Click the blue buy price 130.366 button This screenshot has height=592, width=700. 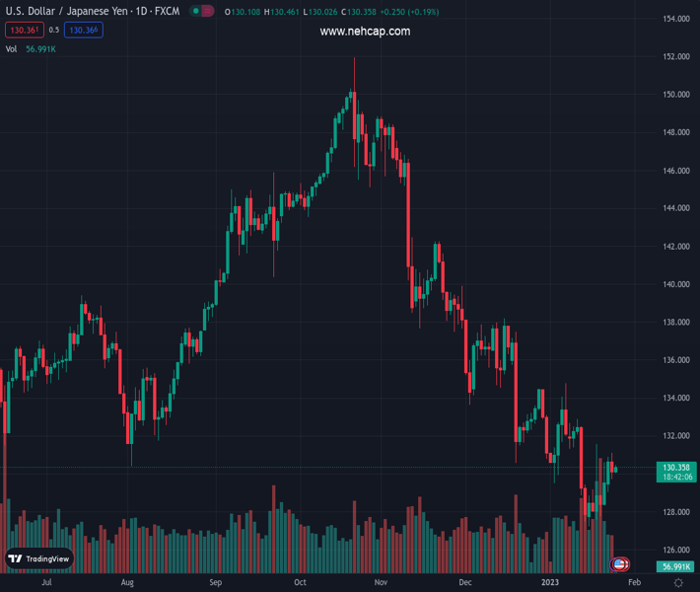tap(84, 30)
